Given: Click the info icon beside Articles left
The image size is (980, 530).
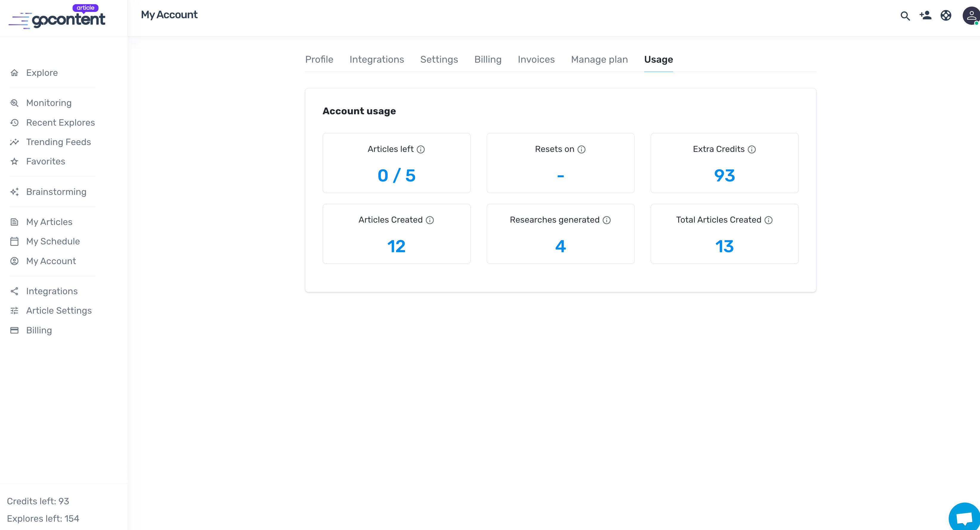Looking at the screenshot, I should [x=421, y=149].
